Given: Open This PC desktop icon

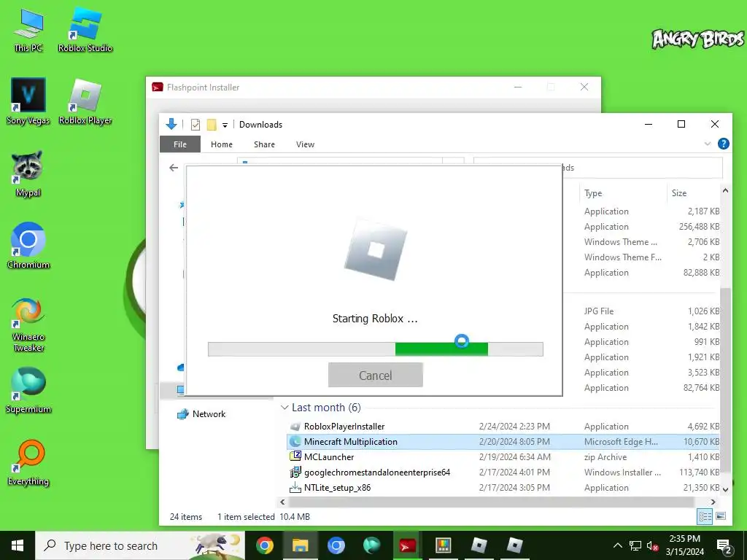Looking at the screenshot, I should pyautogui.click(x=28, y=29).
